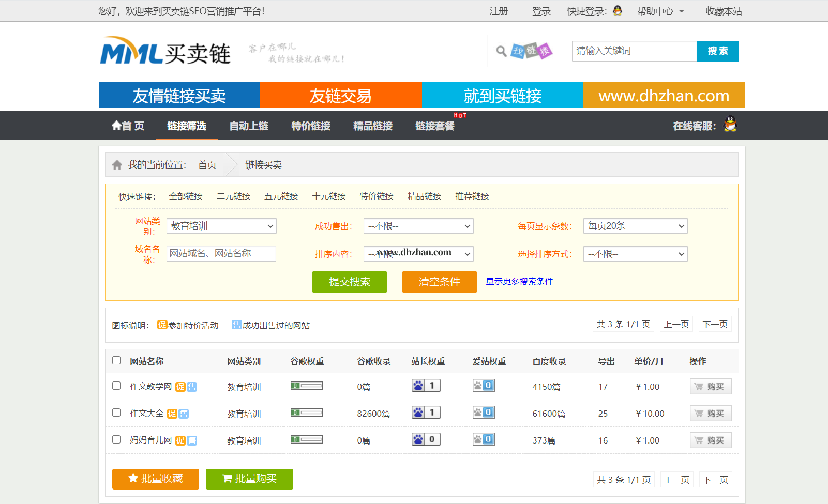
Task: Click the home icon in breadcrumb
Action: click(x=117, y=165)
